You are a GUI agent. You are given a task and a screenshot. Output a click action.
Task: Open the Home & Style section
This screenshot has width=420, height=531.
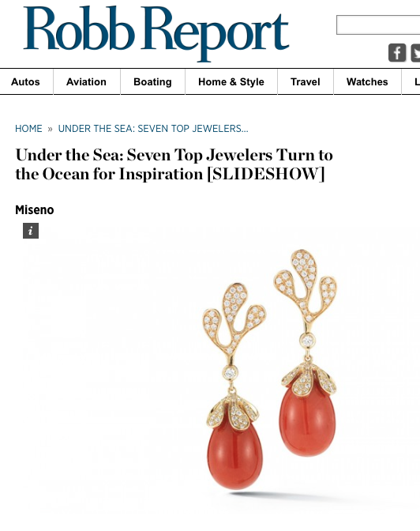231,82
